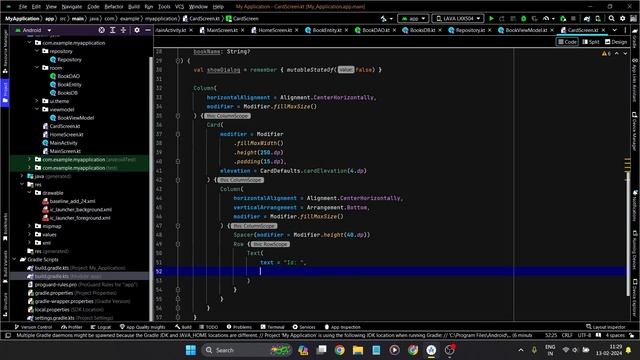Switch editor to Design view
This screenshot has width=640, height=360.
click(x=616, y=42)
